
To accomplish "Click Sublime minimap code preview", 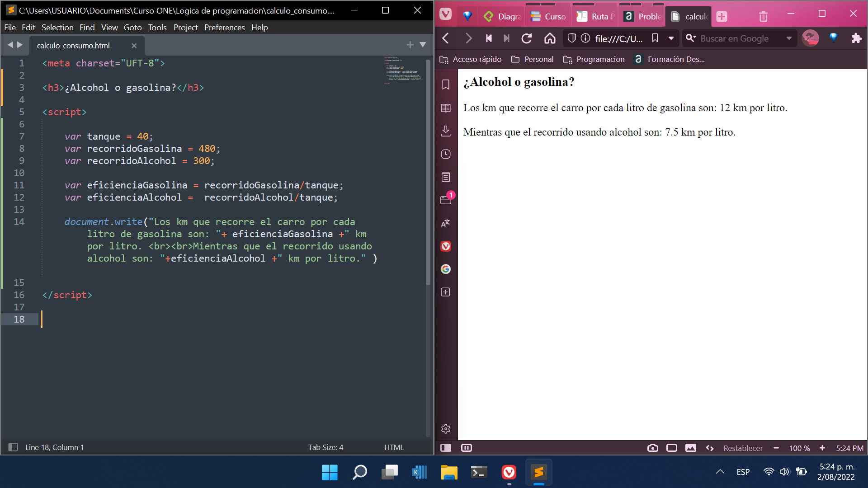I will (x=403, y=71).
